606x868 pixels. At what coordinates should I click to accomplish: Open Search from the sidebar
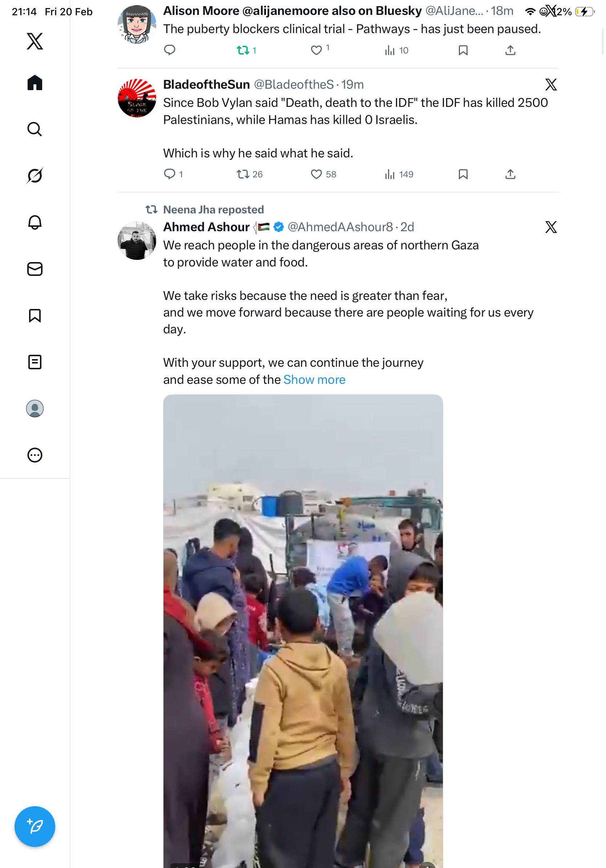pyautogui.click(x=35, y=129)
